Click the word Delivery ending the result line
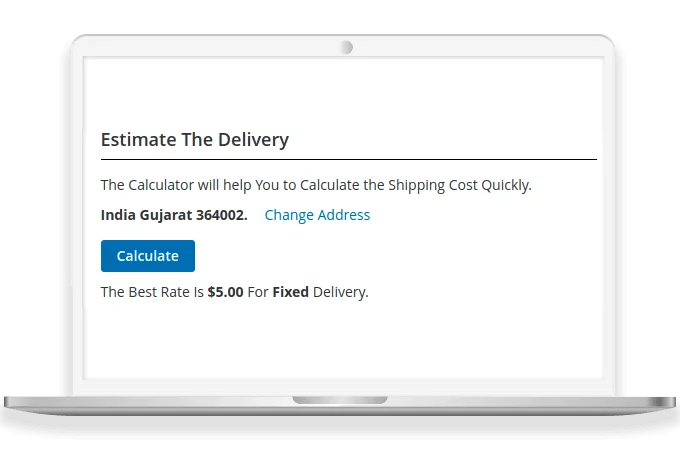 340,293
